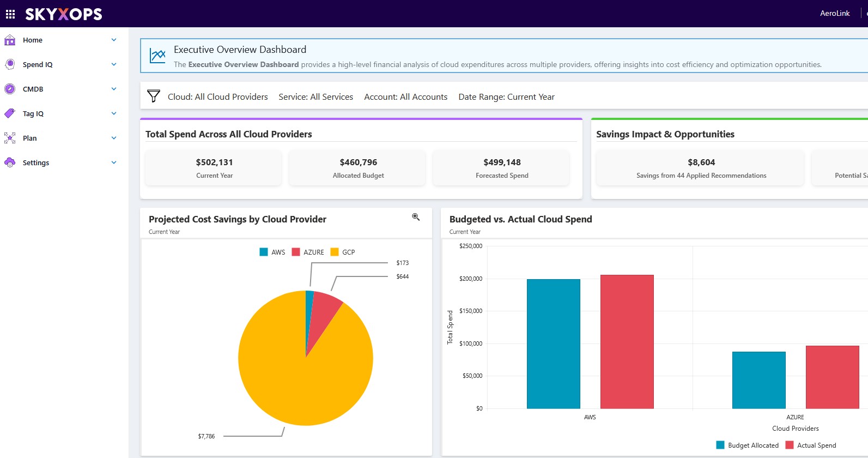Viewport: 868px width, 458px height.
Task: Click the Date Range: Current Year filter
Action: click(x=506, y=97)
